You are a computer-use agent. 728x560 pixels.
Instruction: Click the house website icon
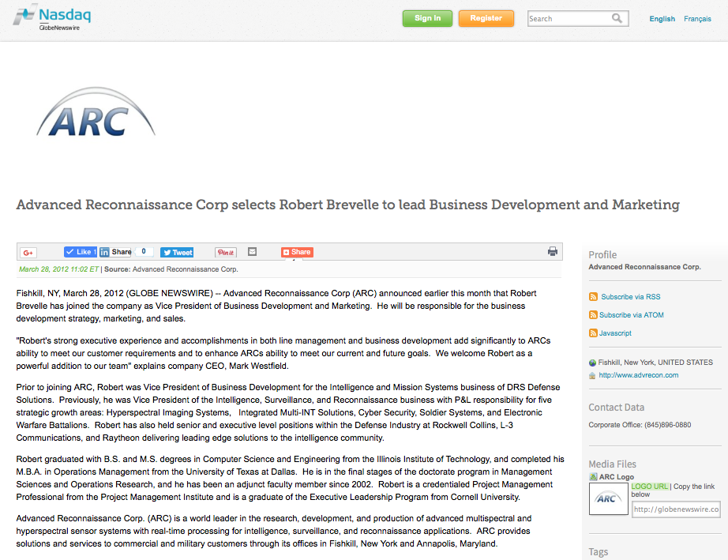coord(592,375)
